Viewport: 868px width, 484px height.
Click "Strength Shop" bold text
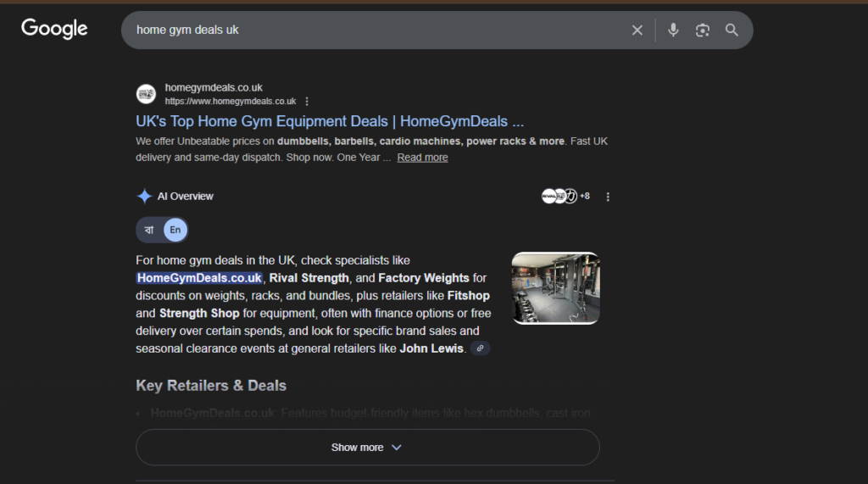click(x=199, y=314)
